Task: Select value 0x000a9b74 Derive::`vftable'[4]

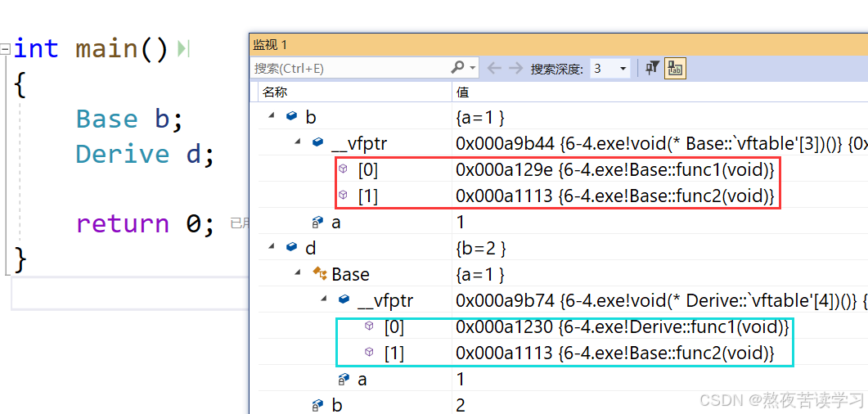Action: tap(662, 300)
